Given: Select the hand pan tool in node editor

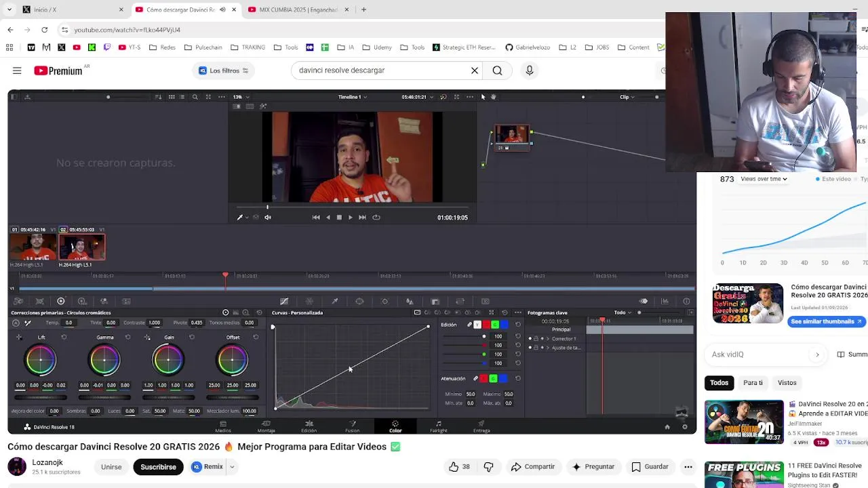Looking at the screenshot, I should click(x=493, y=97).
